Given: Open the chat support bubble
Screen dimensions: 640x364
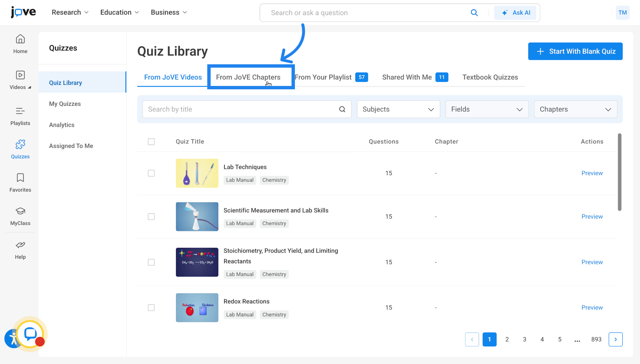Looking at the screenshot, I should [x=30, y=334].
